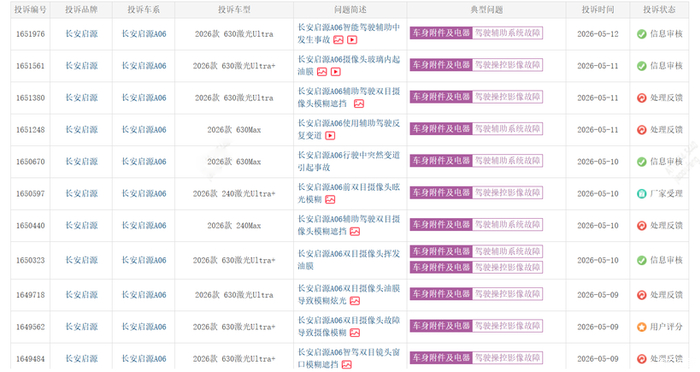Click red 处理反馈 status icon in row 1650440
This screenshot has height=372, width=700.
(642, 226)
